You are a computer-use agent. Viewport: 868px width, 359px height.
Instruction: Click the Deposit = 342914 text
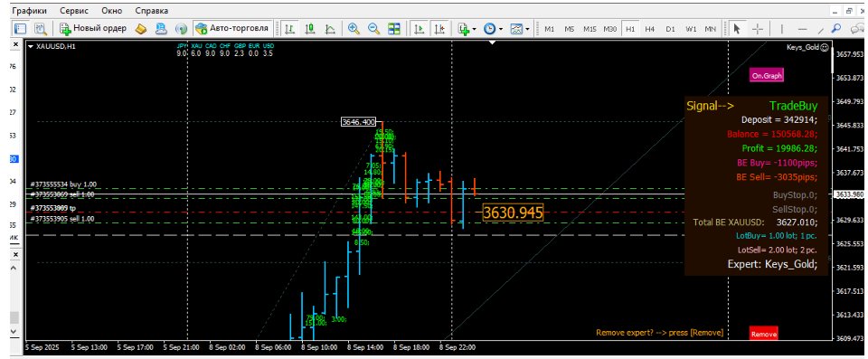click(778, 119)
